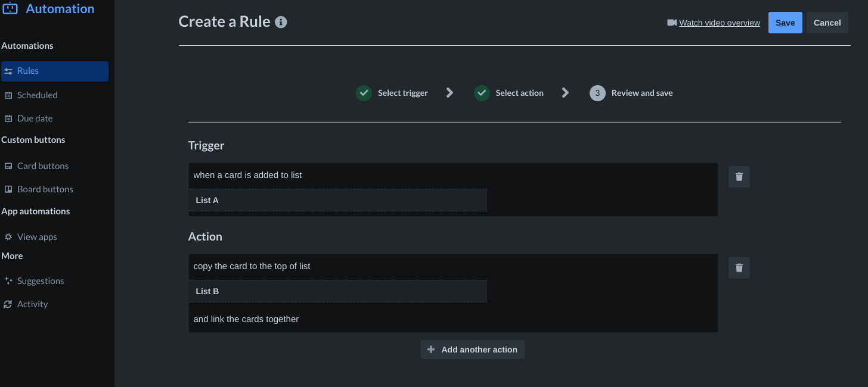Image resolution: width=868 pixels, height=387 pixels.
Task: Open Scheduled automations in sidebar
Action: pyautogui.click(x=37, y=95)
